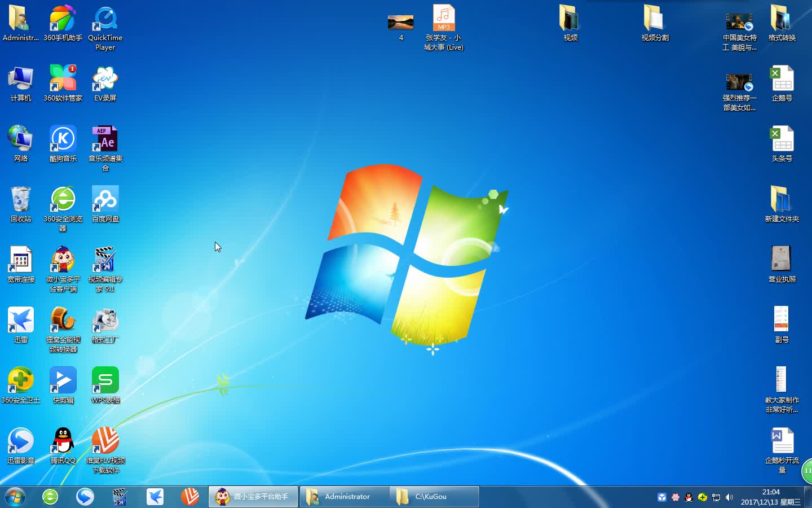Launch 360手机助手 from the desktop
Screen dimensions: 812x508
click(63, 24)
